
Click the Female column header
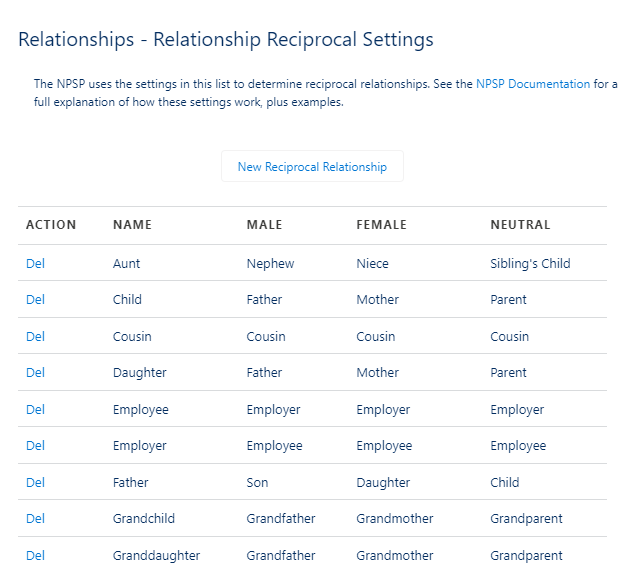coord(381,225)
